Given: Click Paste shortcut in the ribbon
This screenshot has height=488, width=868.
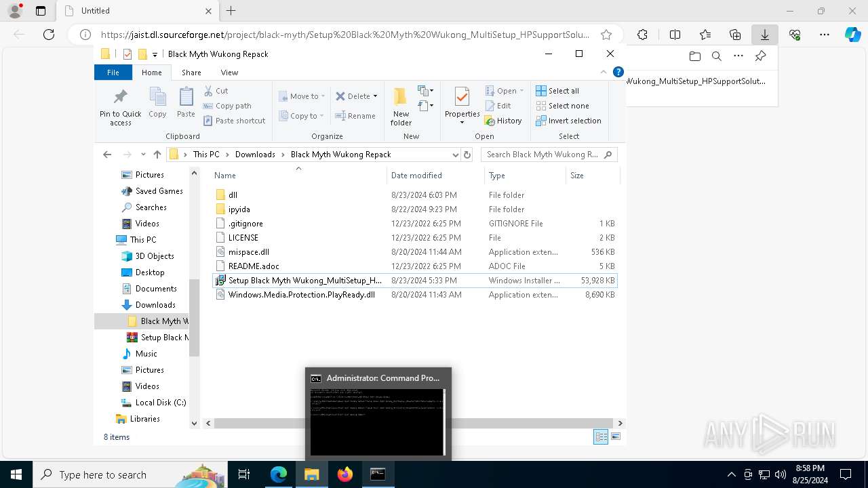Looking at the screenshot, I should (x=234, y=121).
